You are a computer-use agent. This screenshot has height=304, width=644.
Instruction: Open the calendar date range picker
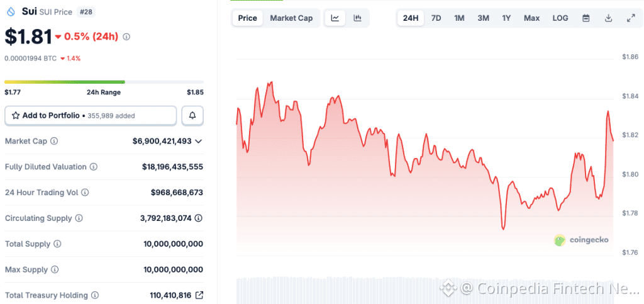(x=586, y=18)
